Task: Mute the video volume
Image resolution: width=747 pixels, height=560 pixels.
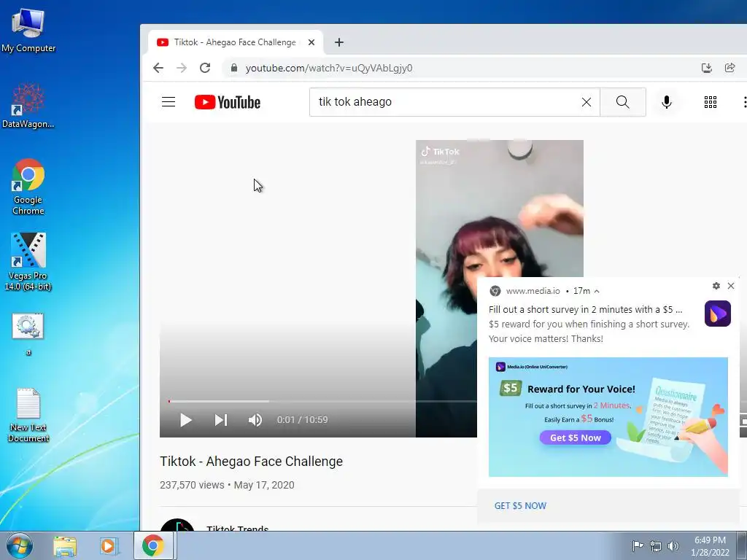Action: click(x=255, y=420)
